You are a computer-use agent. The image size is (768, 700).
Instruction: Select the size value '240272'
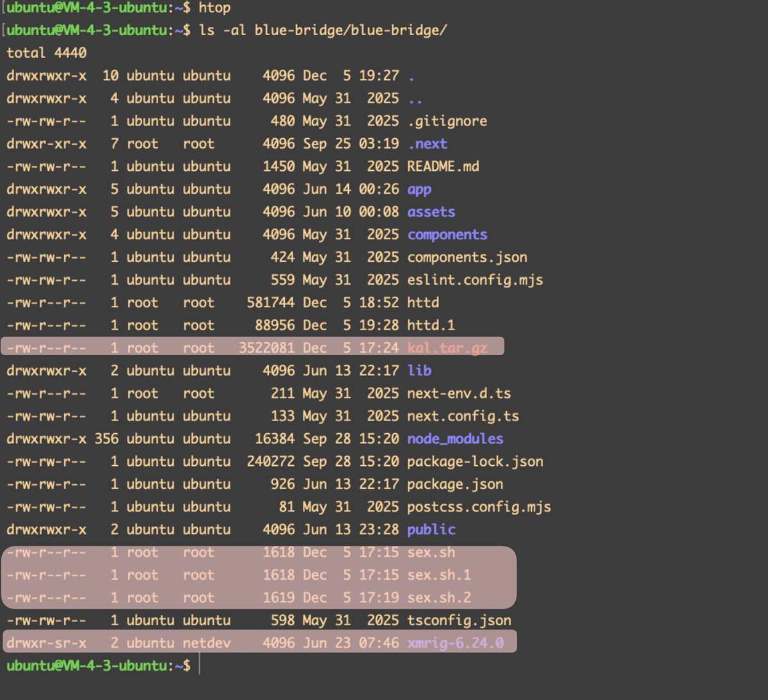pos(271,461)
